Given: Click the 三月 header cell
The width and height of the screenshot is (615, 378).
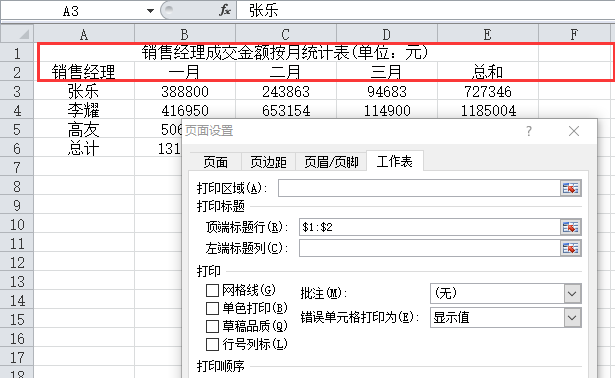Looking at the screenshot, I should pos(387,72).
